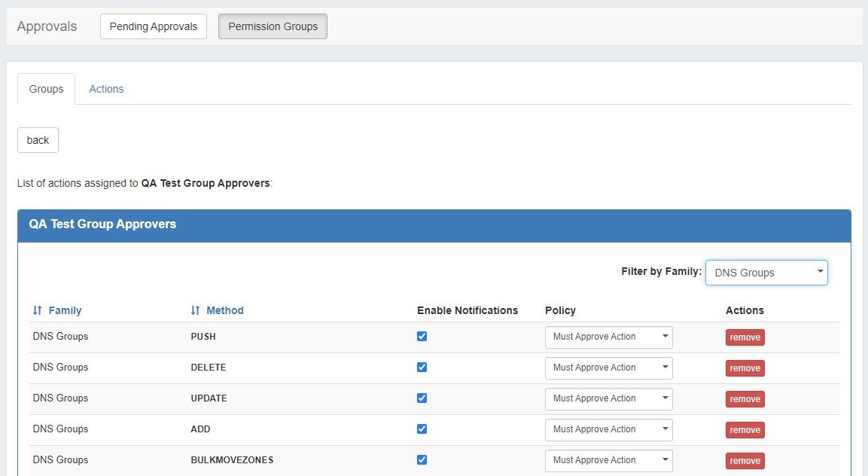Viewport: 868px width, 476px height.
Task: Click the QA Test Group Approvers header
Action: [x=102, y=224]
